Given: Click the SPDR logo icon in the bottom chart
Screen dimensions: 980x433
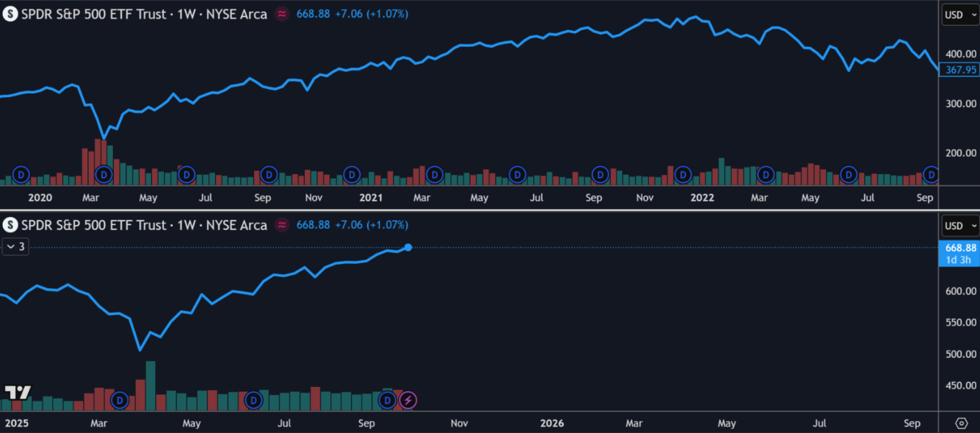Looking at the screenshot, I should (x=10, y=225).
